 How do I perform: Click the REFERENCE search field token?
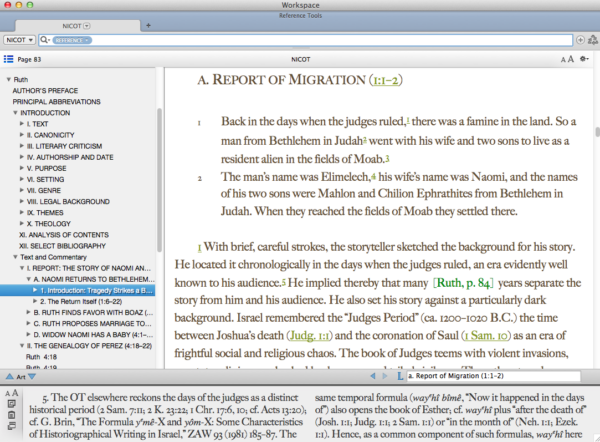(x=72, y=40)
